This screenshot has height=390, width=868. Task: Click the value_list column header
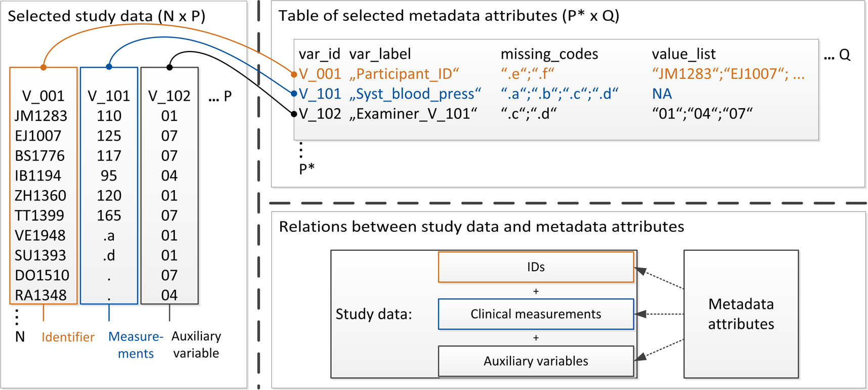tap(683, 54)
